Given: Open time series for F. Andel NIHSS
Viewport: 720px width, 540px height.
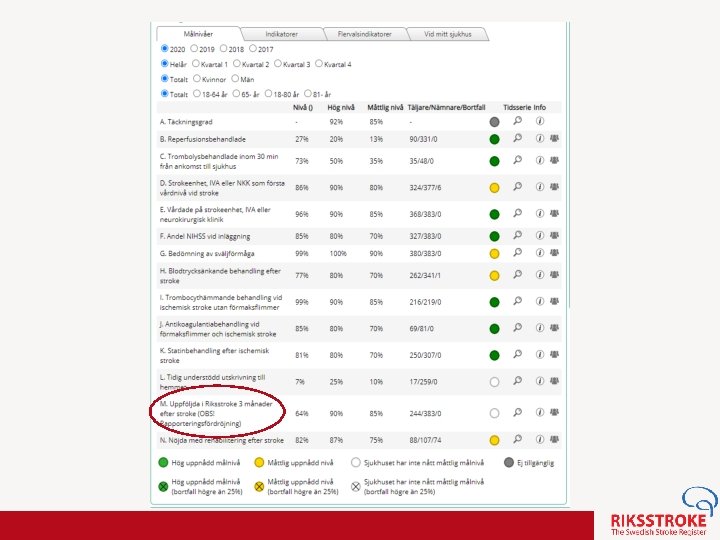Looking at the screenshot, I should click(x=518, y=235).
